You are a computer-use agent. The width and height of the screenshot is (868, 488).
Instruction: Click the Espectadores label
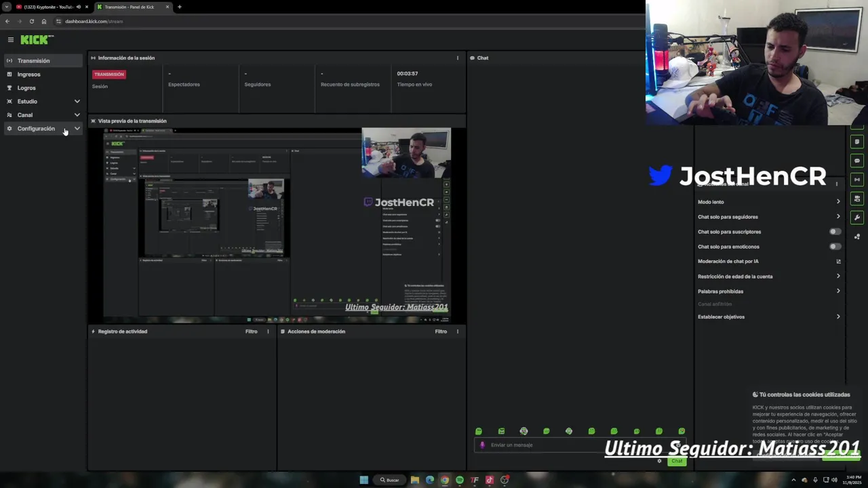(x=184, y=85)
